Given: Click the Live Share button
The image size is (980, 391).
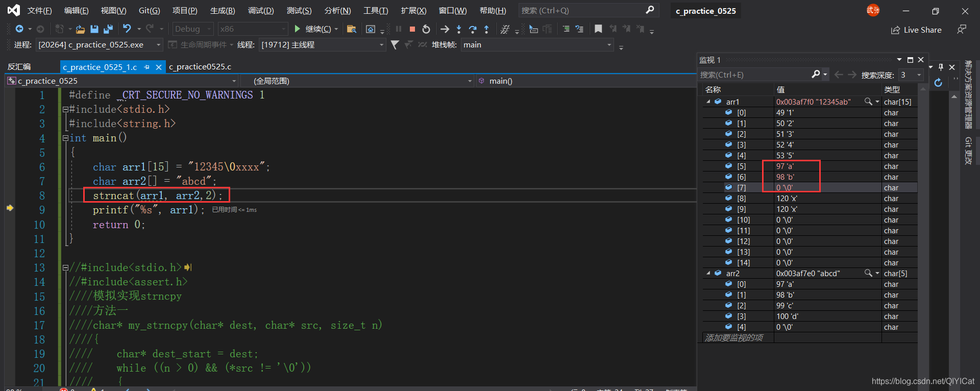Looking at the screenshot, I should coord(916,30).
